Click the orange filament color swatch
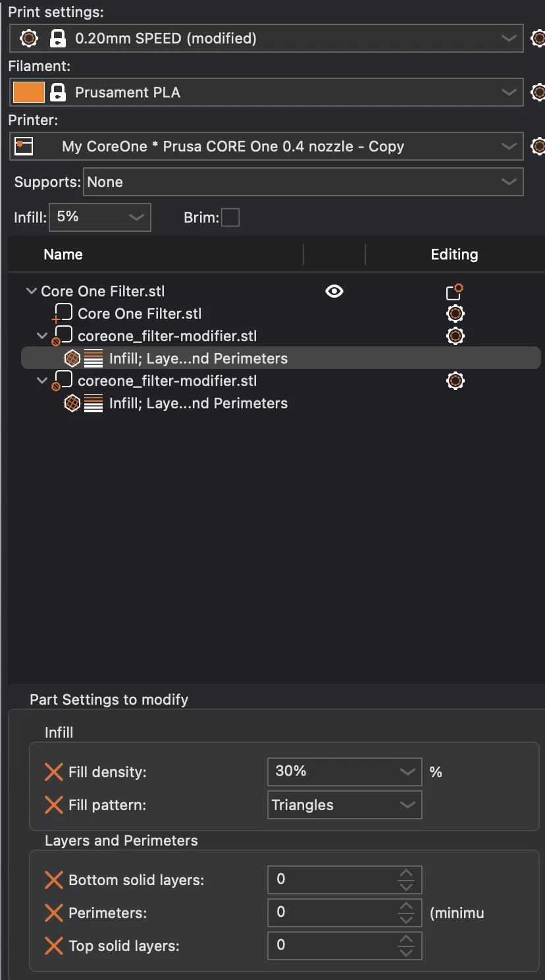The width and height of the screenshot is (545, 980). [29, 92]
